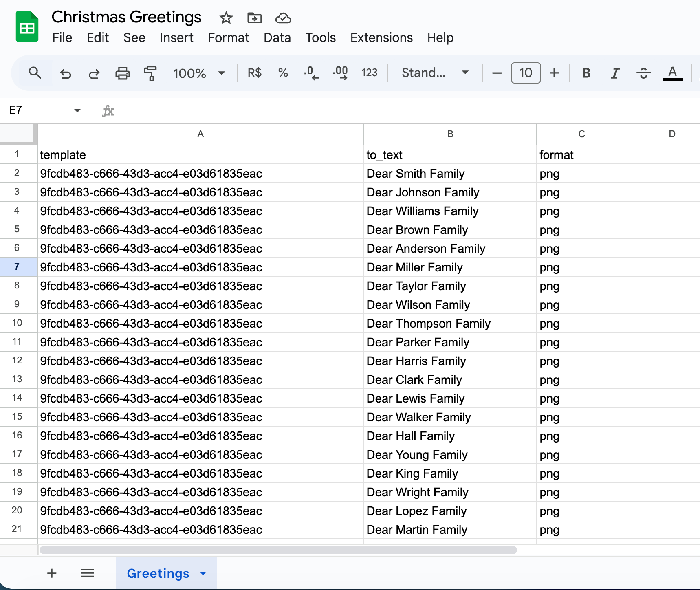
Task: Check cloud save status
Action: tap(283, 18)
